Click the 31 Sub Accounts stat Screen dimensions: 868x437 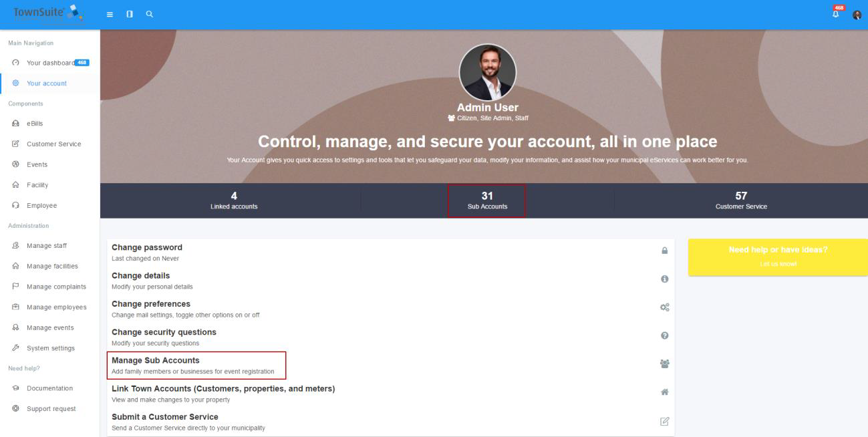click(x=487, y=200)
